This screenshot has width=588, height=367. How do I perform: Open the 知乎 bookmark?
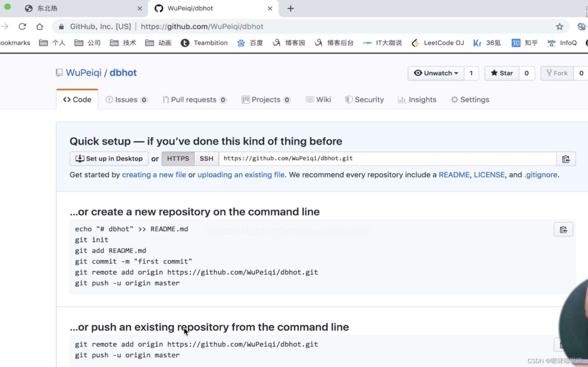[x=525, y=43]
